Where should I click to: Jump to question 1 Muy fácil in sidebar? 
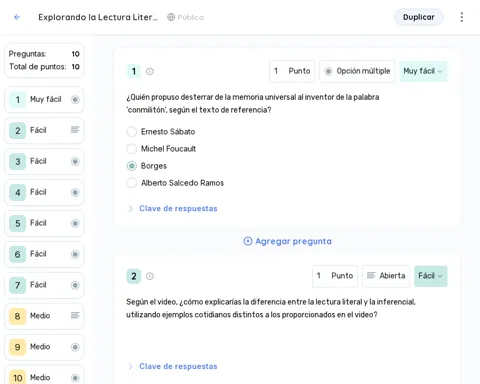[x=44, y=100]
